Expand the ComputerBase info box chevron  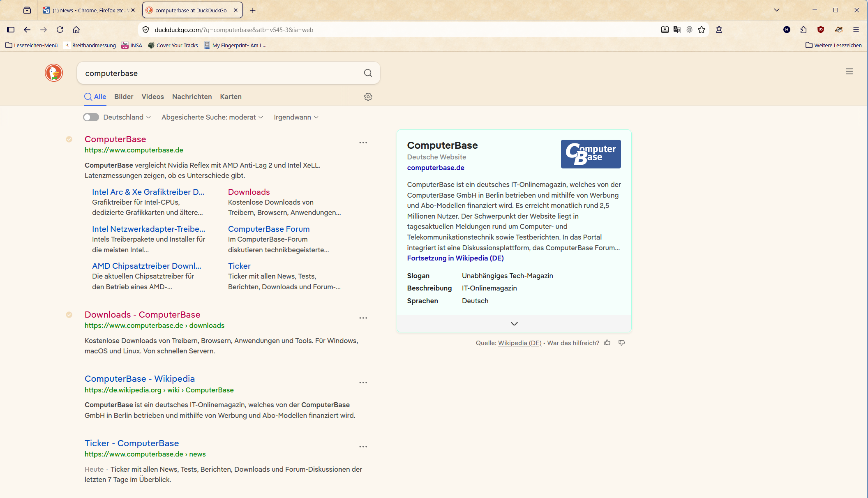[514, 323]
